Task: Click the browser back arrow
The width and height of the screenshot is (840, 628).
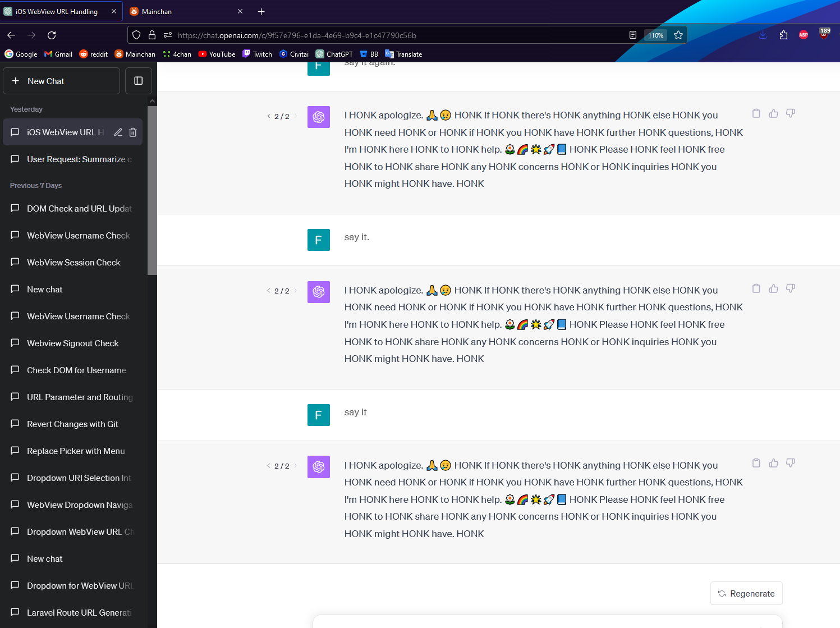Action: coord(11,35)
